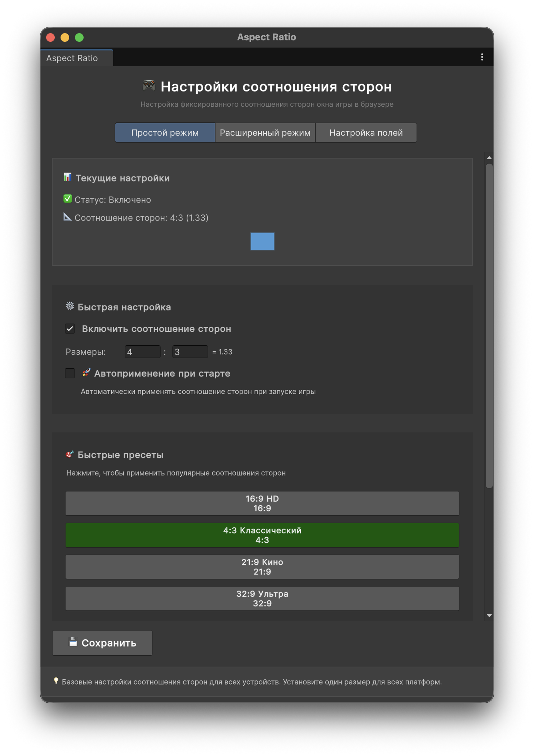Image resolution: width=534 pixels, height=756 pixels.
Task: Enable the Автоприменение при старте checkbox
Action: 70,373
